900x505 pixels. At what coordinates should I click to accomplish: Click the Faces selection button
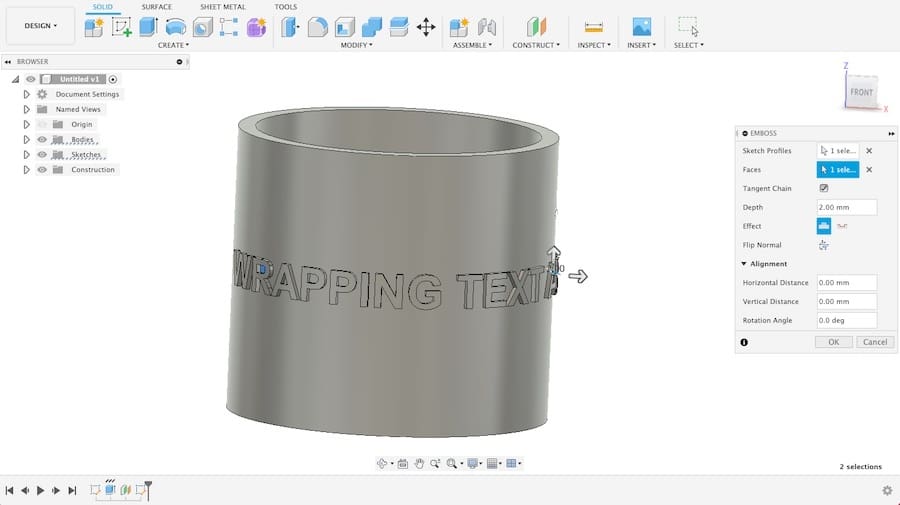838,170
